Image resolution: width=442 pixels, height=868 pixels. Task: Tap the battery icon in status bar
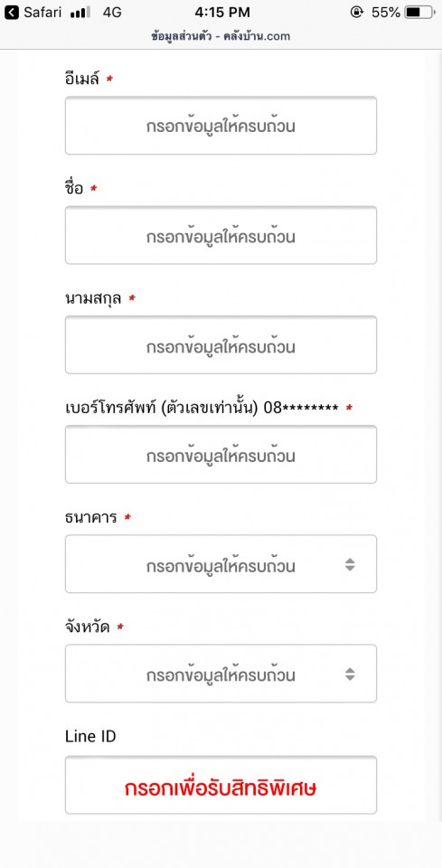420,12
